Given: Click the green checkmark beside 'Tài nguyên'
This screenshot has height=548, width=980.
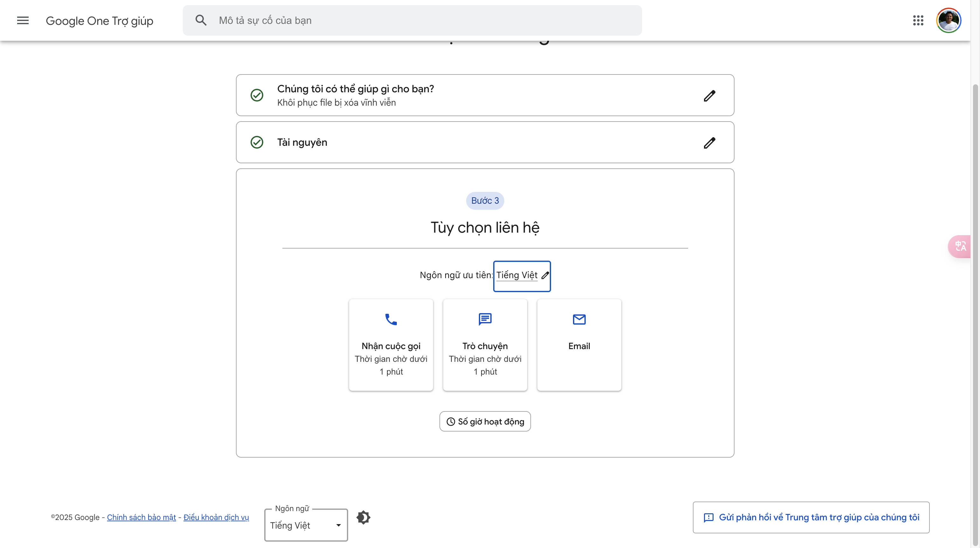Looking at the screenshot, I should [257, 143].
